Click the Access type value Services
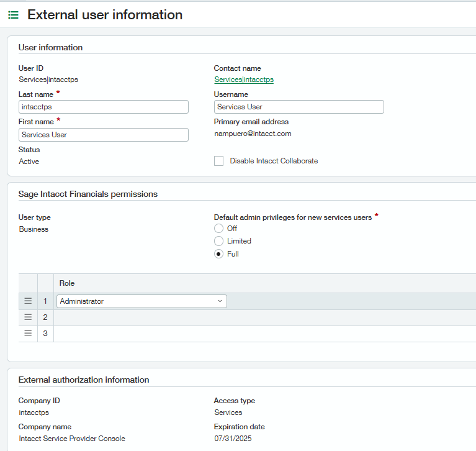The width and height of the screenshot is (476, 451). click(228, 412)
